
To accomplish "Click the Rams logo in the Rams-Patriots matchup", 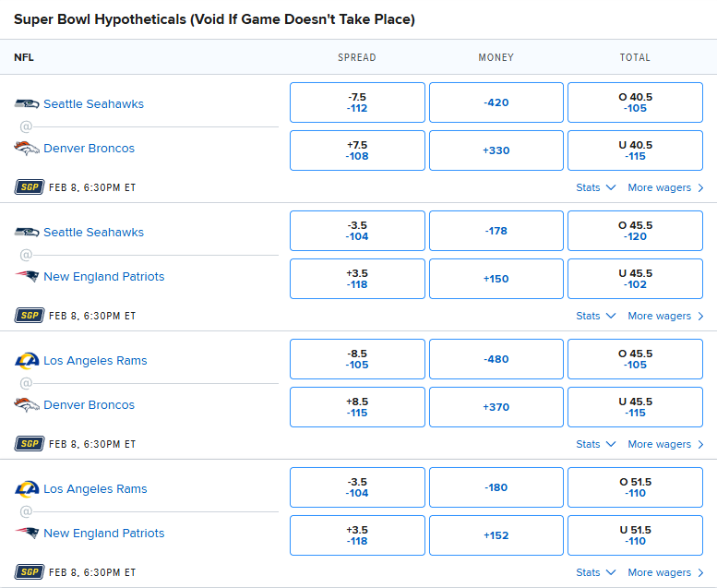I will [27, 489].
